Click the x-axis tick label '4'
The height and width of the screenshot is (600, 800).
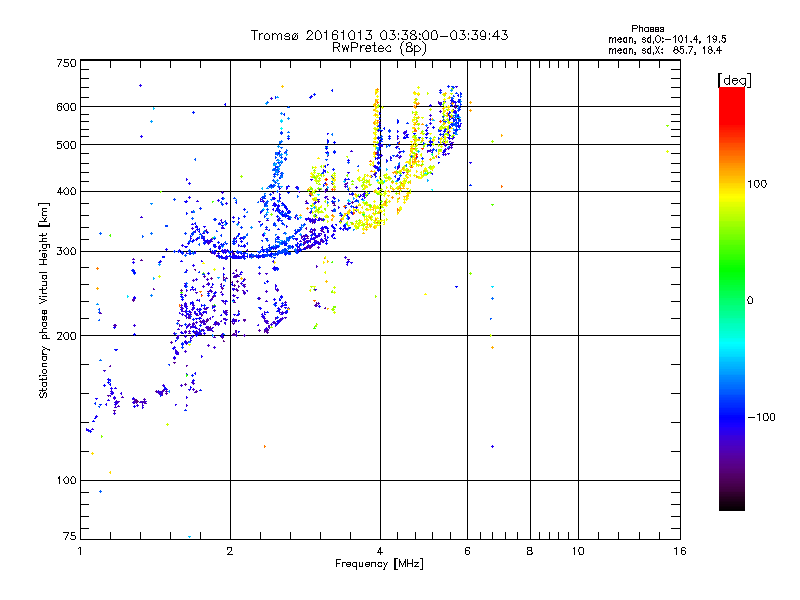click(380, 551)
